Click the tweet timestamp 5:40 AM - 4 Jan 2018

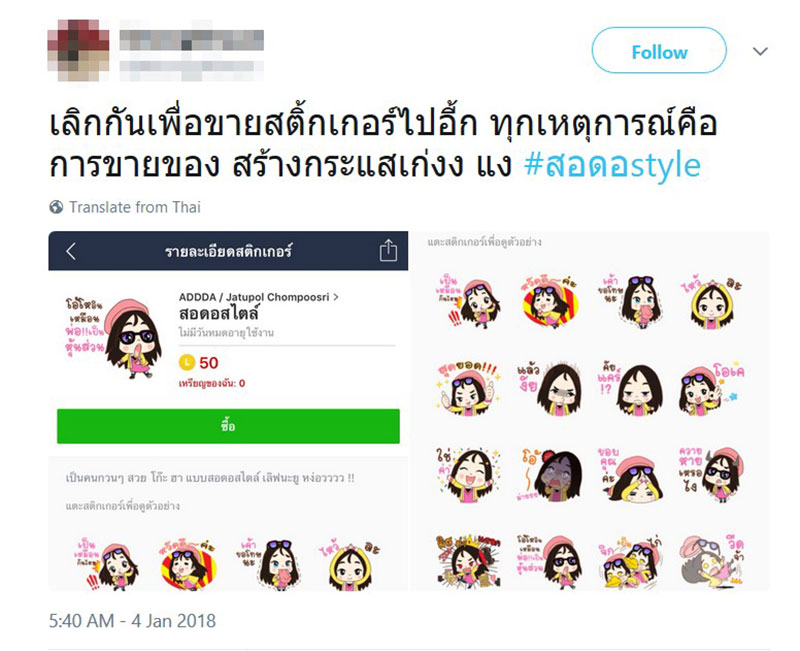pos(132,621)
